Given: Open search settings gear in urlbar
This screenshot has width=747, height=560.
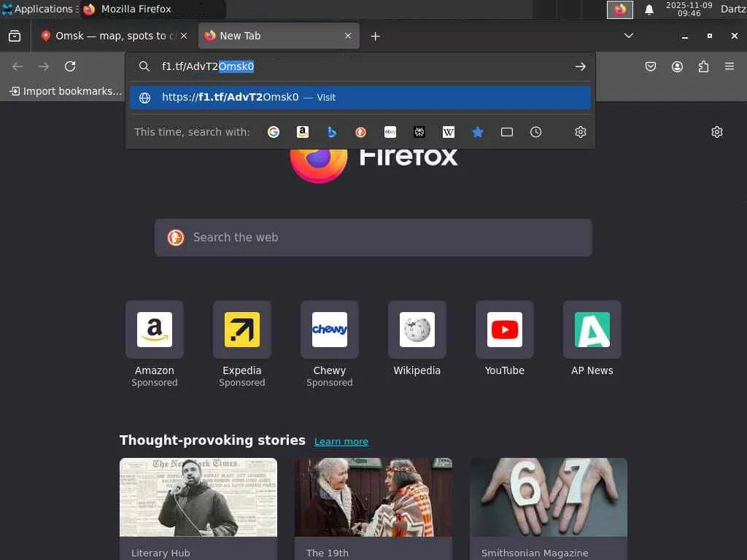Looking at the screenshot, I should (580, 132).
